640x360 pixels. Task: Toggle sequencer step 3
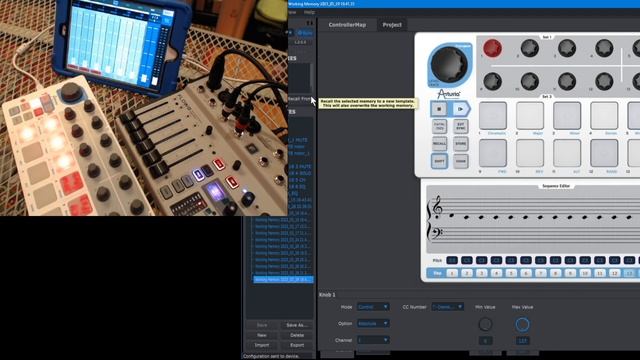pyautogui.click(x=481, y=273)
